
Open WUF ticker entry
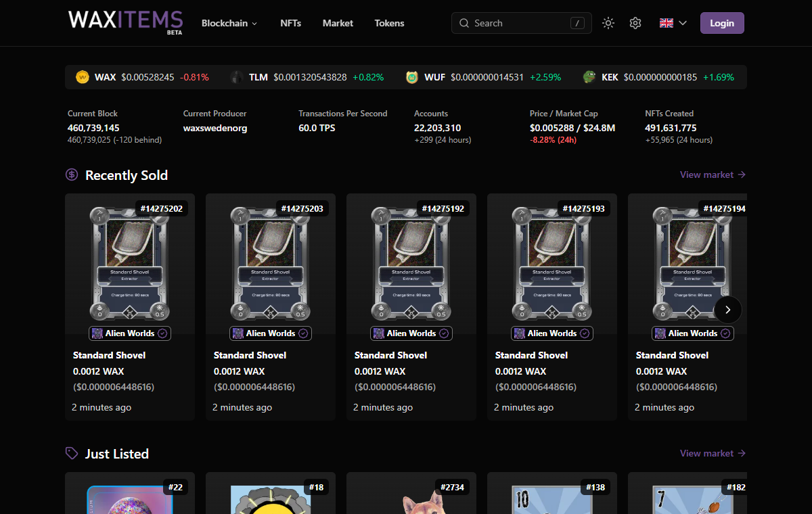coord(482,77)
